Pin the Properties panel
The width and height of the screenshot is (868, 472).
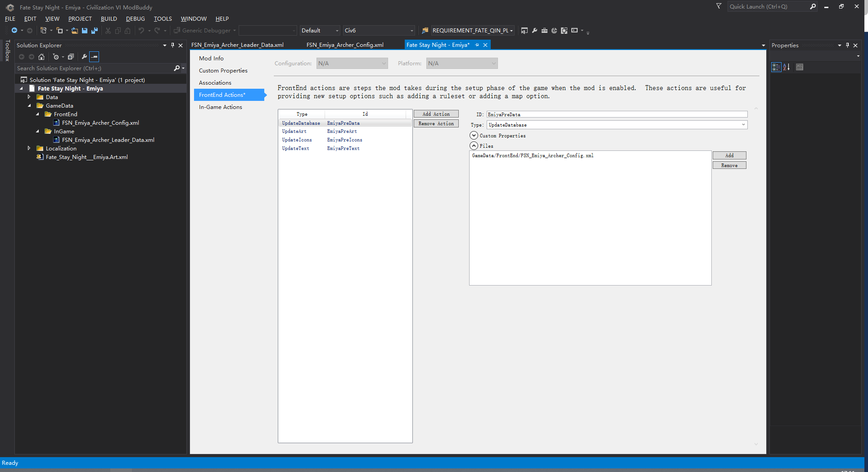click(x=847, y=45)
